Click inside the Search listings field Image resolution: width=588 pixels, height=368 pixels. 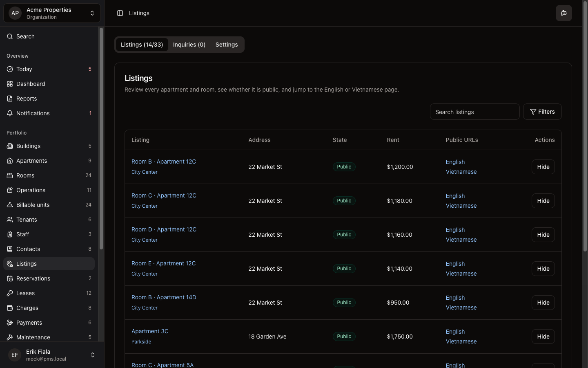[474, 112]
